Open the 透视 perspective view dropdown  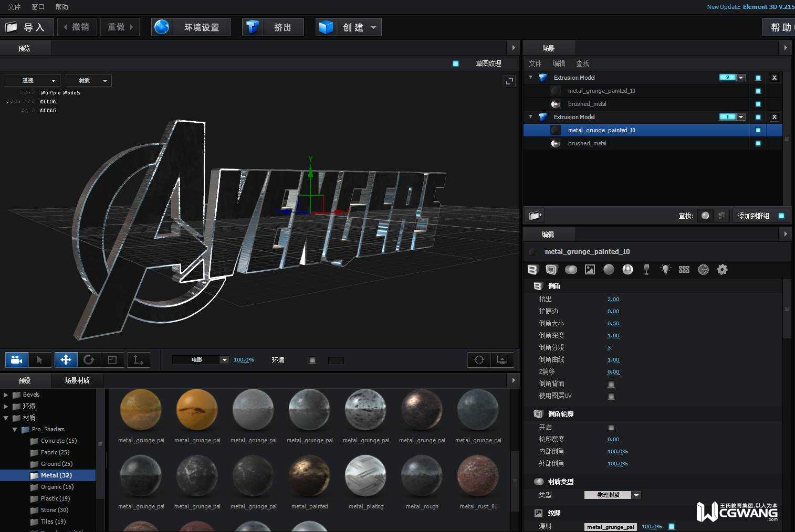32,80
